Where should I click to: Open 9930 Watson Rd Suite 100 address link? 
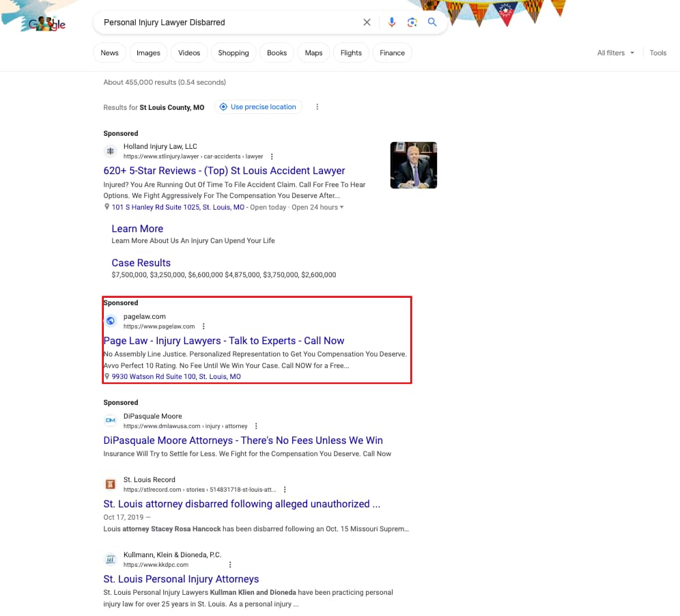[176, 376]
